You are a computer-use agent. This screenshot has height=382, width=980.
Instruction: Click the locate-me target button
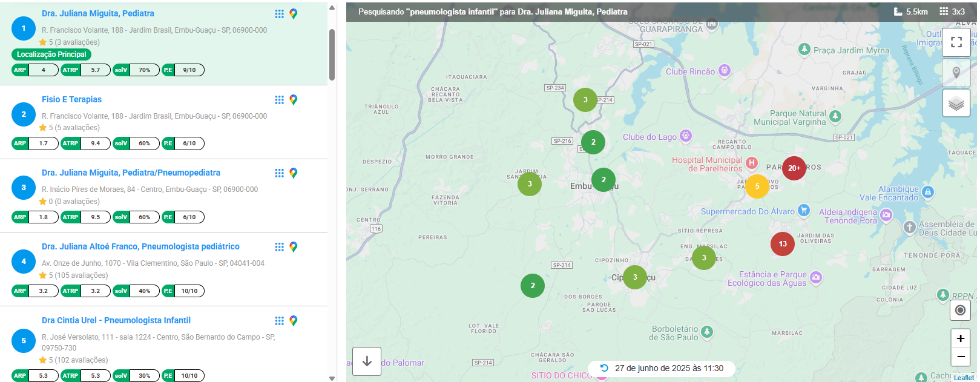coord(960,311)
